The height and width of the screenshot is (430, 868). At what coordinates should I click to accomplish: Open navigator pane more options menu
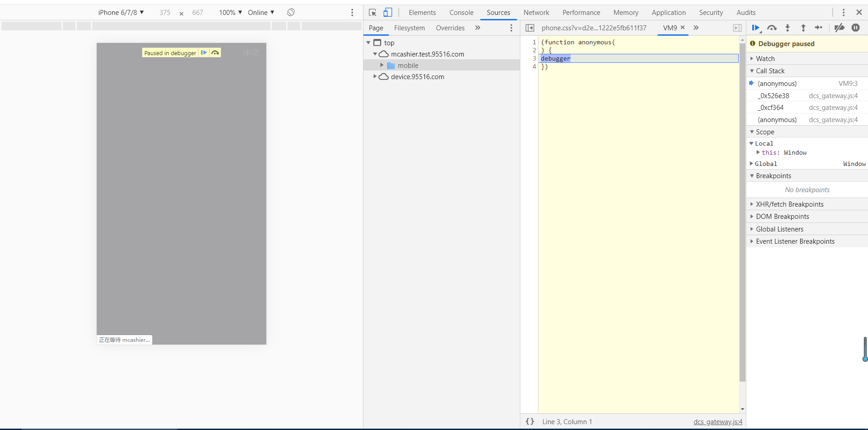[x=511, y=28]
